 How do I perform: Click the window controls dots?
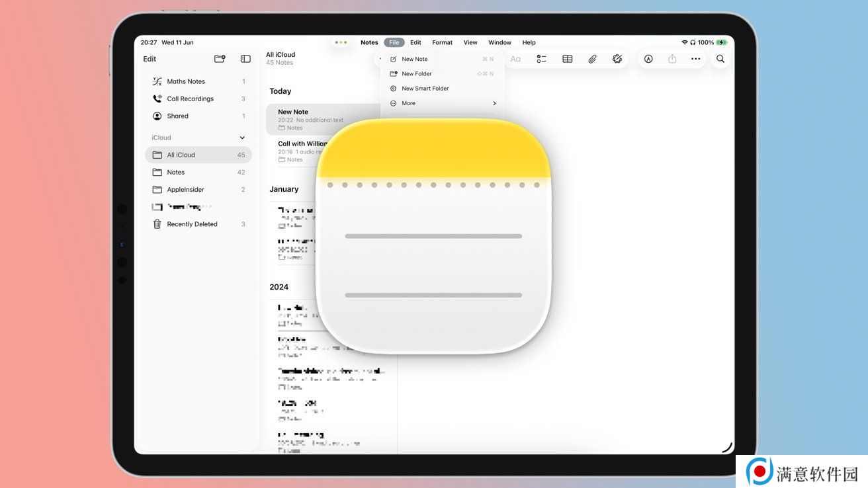341,42
